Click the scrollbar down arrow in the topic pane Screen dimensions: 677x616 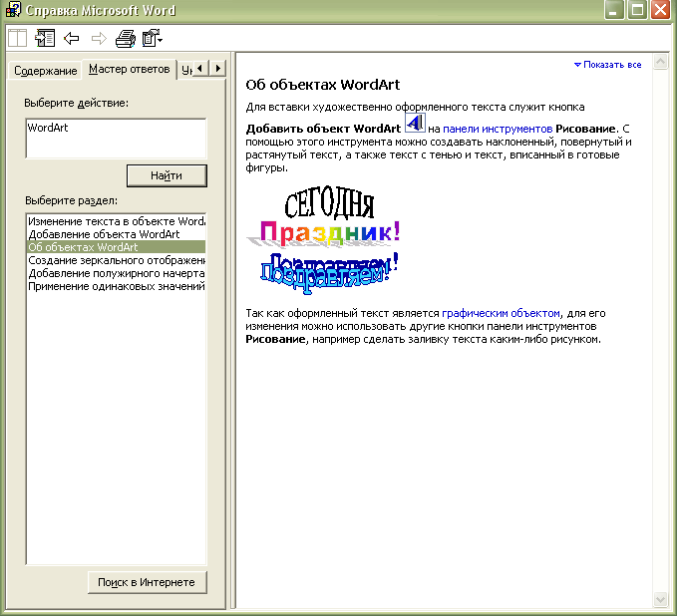click(660, 599)
